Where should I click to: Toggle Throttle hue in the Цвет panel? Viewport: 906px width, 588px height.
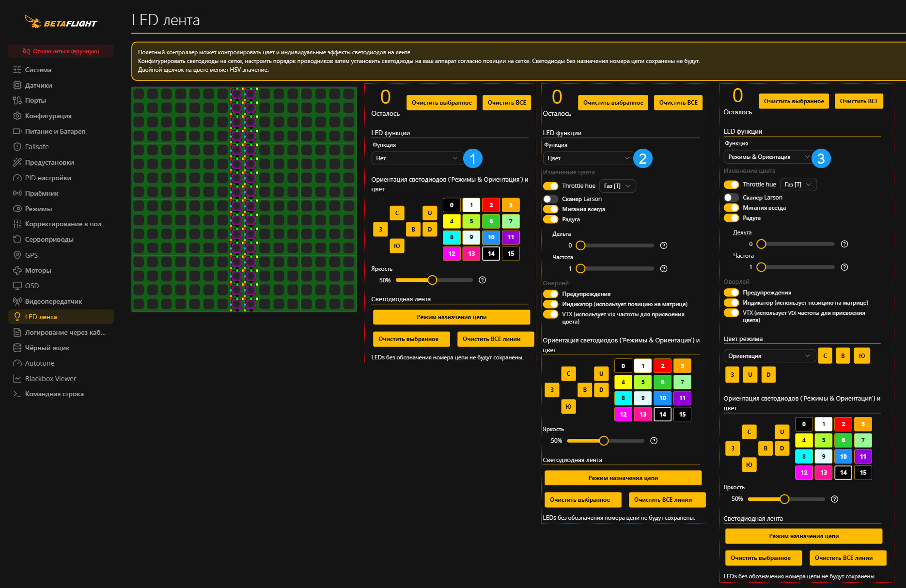(550, 186)
